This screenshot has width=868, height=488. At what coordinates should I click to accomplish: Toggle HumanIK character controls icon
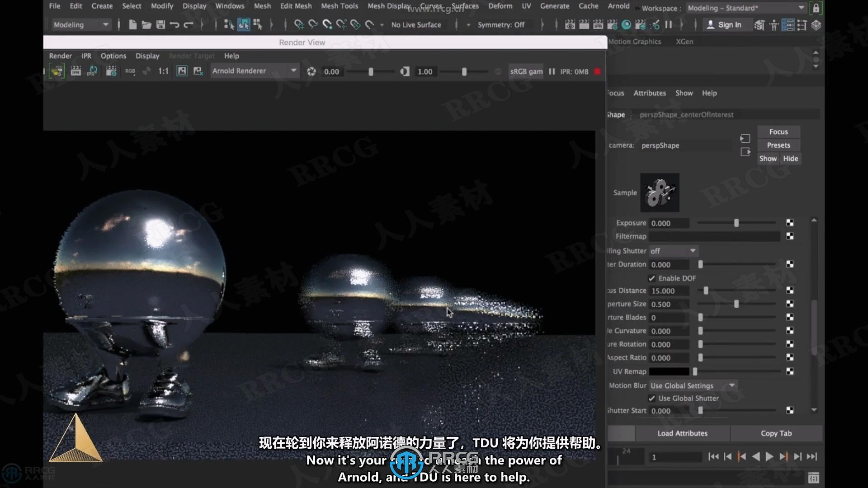pyautogui.click(x=774, y=25)
